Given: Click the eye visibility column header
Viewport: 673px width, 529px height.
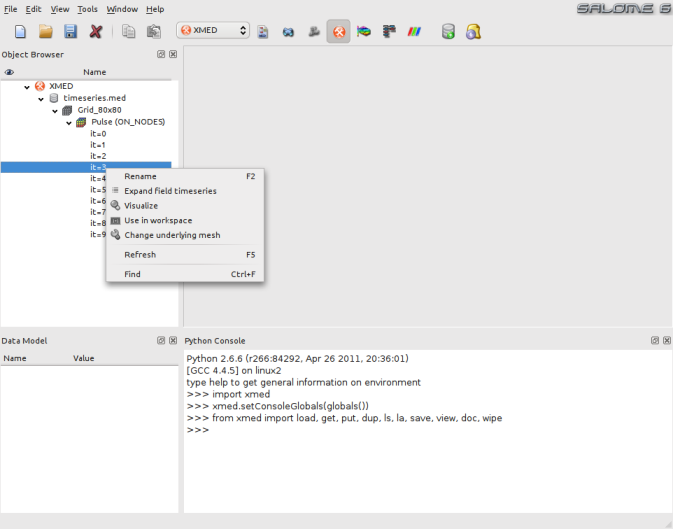Looking at the screenshot, I should (9, 72).
